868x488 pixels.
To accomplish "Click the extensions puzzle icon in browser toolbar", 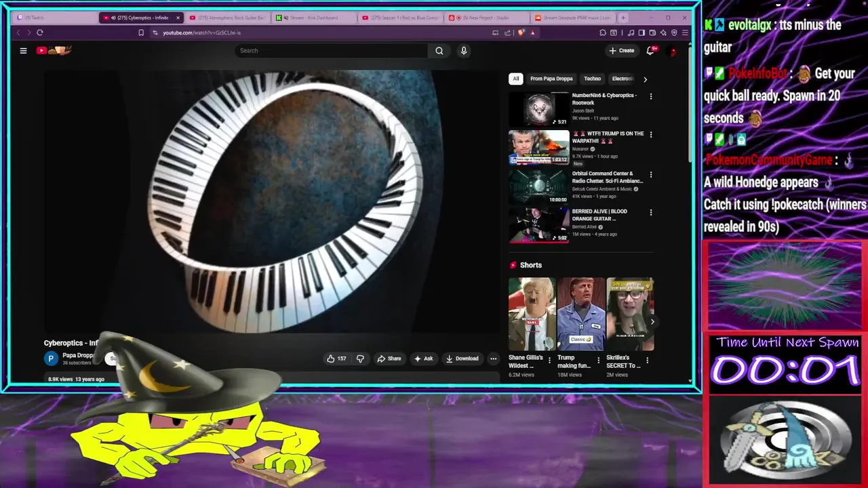I will 603,33.
